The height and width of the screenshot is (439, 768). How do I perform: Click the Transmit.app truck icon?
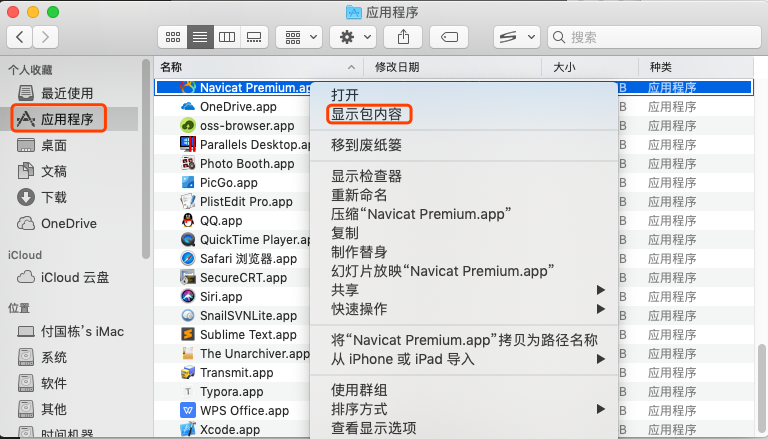pos(188,372)
